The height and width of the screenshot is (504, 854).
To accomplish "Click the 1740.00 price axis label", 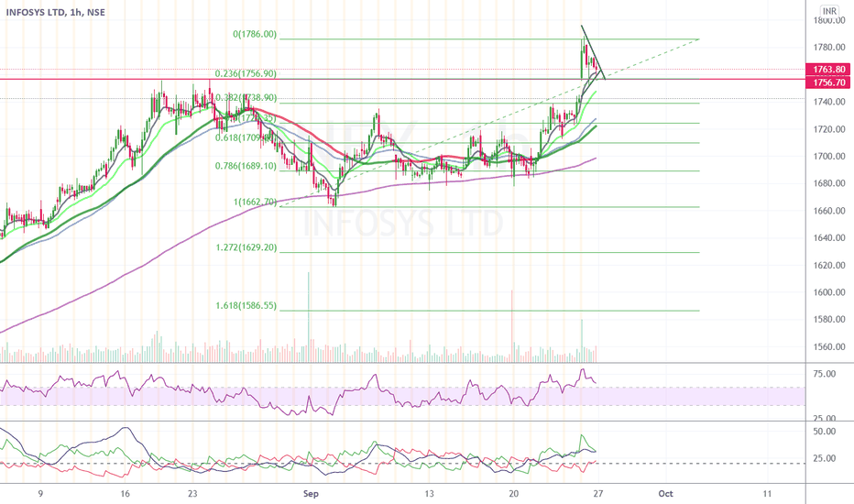I will (x=829, y=102).
